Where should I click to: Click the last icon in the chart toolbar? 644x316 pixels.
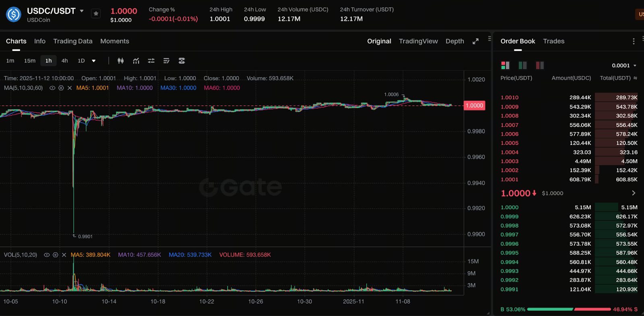(182, 61)
